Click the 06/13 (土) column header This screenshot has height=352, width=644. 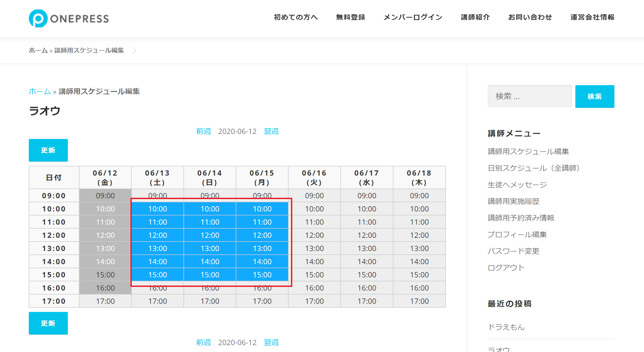(x=158, y=177)
